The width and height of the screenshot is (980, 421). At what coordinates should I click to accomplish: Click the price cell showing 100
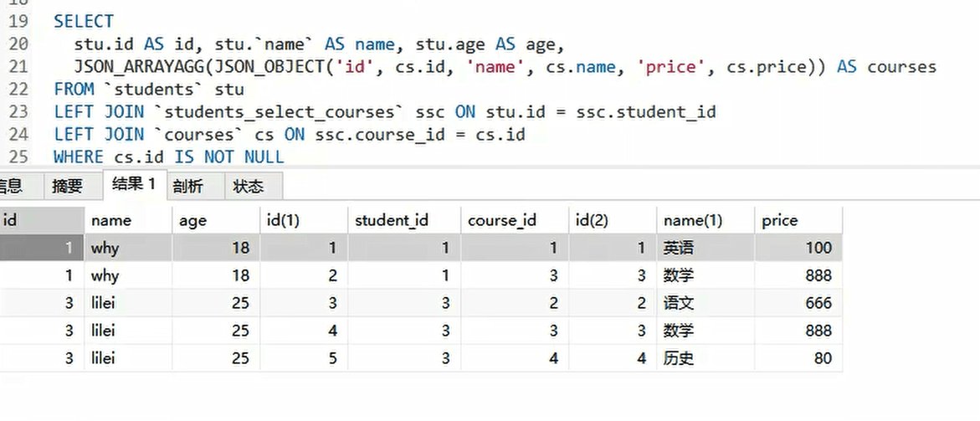click(817, 248)
